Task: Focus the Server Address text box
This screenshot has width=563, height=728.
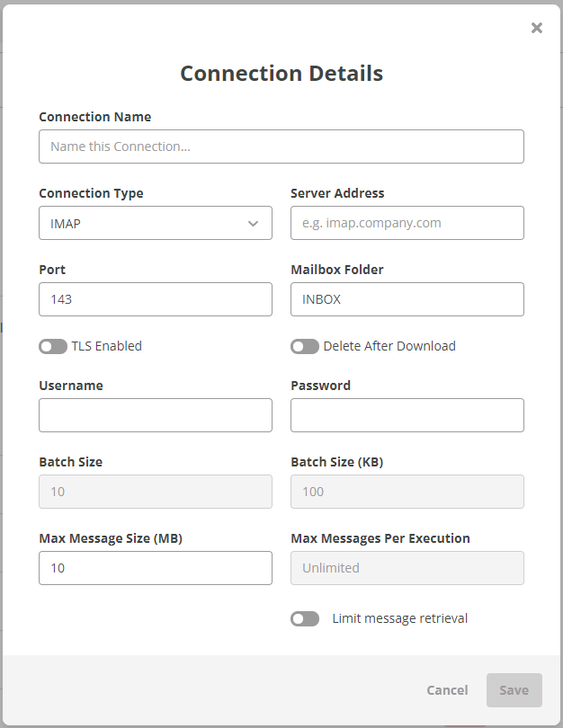Action: (x=407, y=223)
